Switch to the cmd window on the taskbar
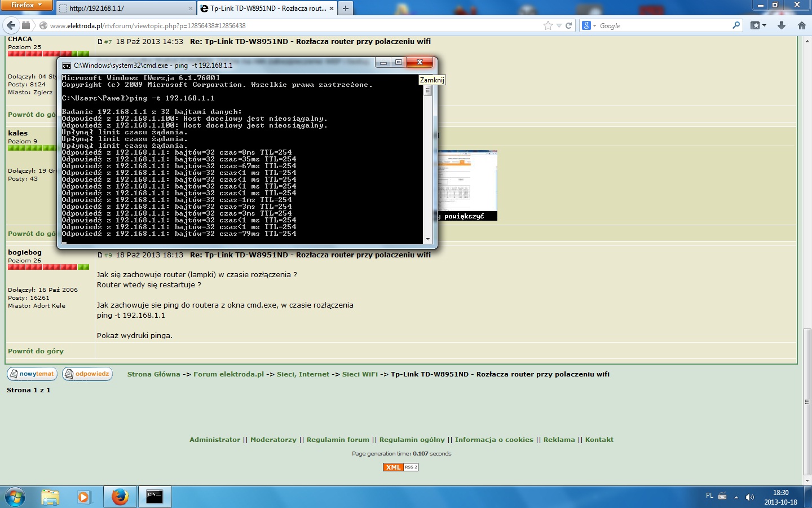The height and width of the screenshot is (508, 812). 155,497
